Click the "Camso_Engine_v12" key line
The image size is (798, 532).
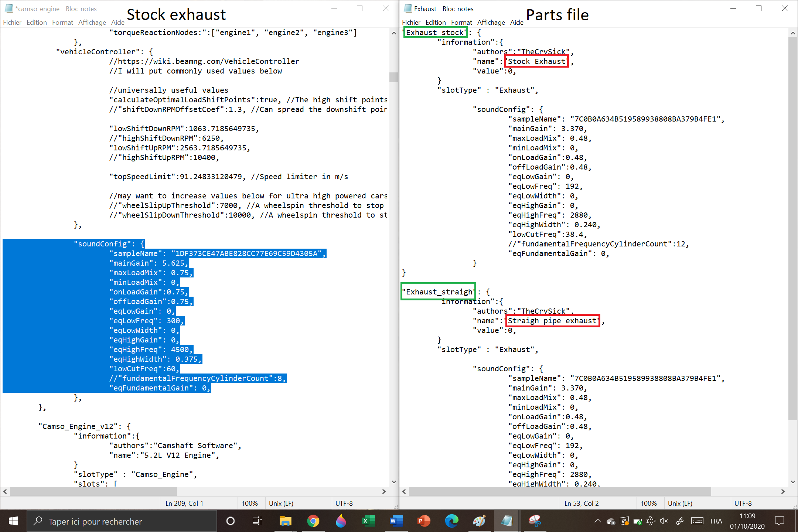coord(84,426)
